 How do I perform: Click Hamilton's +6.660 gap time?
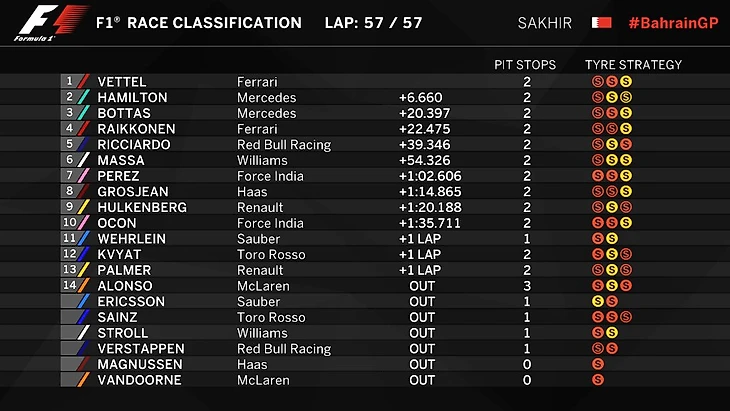tap(420, 97)
